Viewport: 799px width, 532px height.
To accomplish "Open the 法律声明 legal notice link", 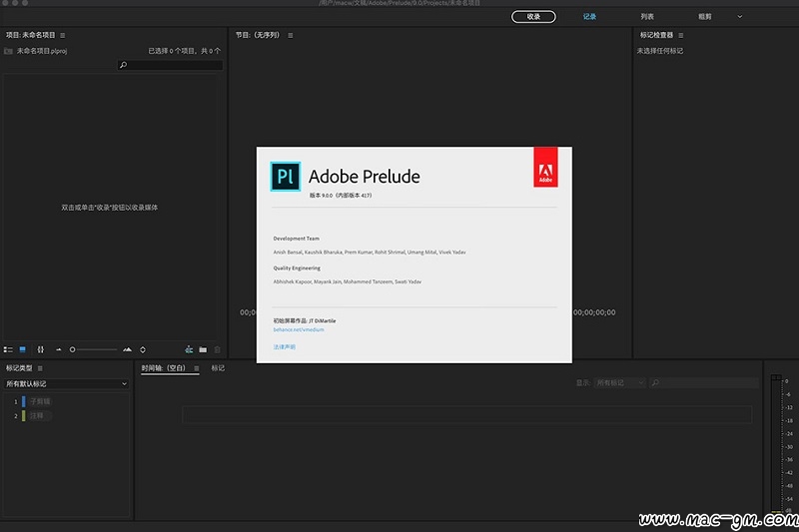I will 285,346.
